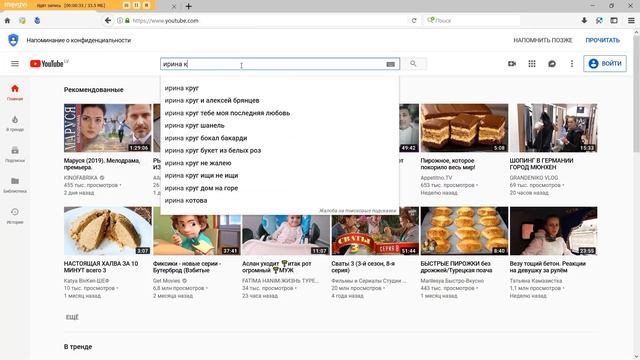The width and height of the screenshot is (640, 360).
Task: Go to Главная in the sidebar
Action: point(15,93)
